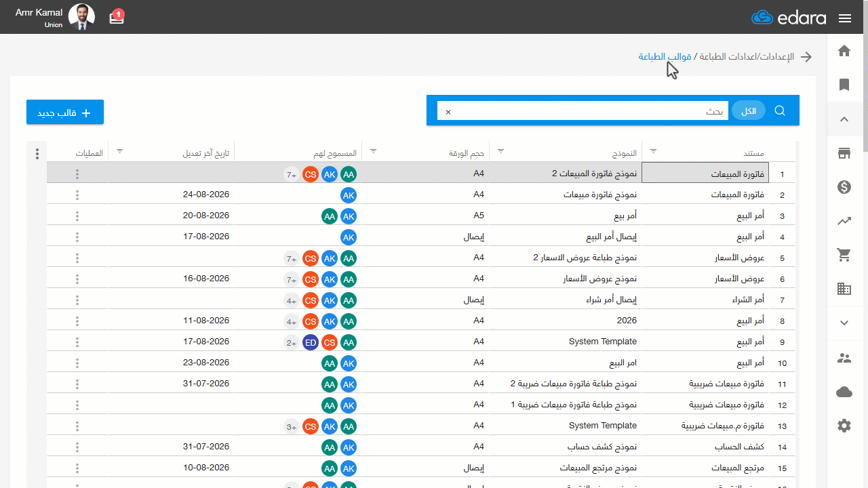
Task: Open filter for تاريخ آخر تعديل column
Action: (x=120, y=151)
